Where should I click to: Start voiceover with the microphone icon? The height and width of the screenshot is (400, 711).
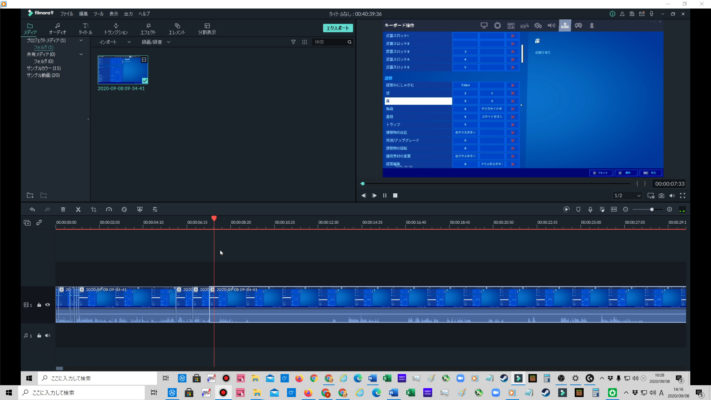point(590,210)
